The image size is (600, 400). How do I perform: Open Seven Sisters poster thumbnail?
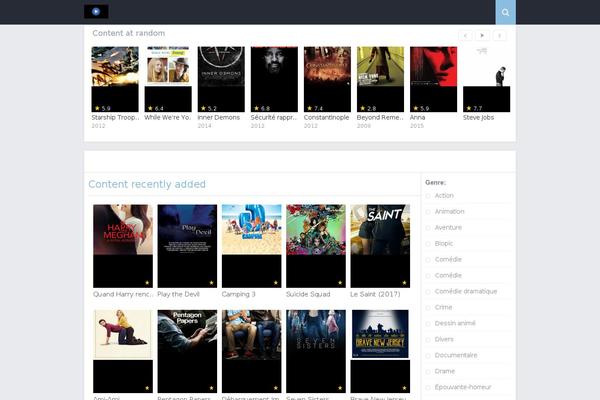point(316,351)
